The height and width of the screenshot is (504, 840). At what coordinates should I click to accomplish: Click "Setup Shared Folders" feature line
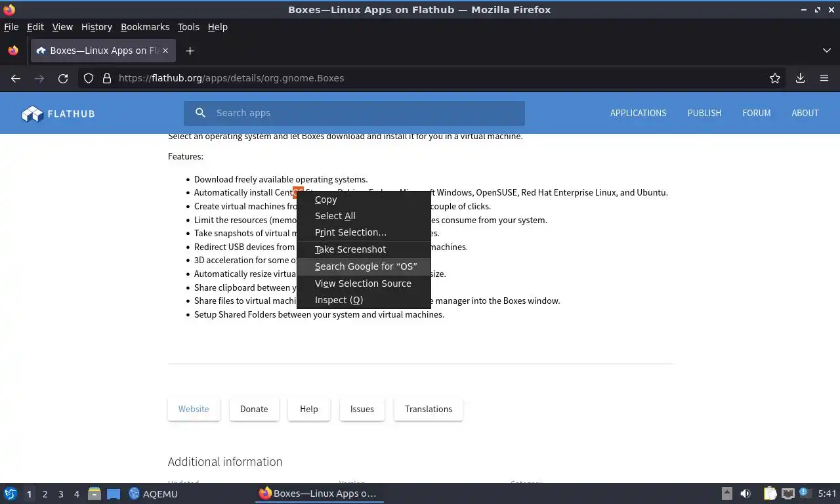(x=319, y=314)
